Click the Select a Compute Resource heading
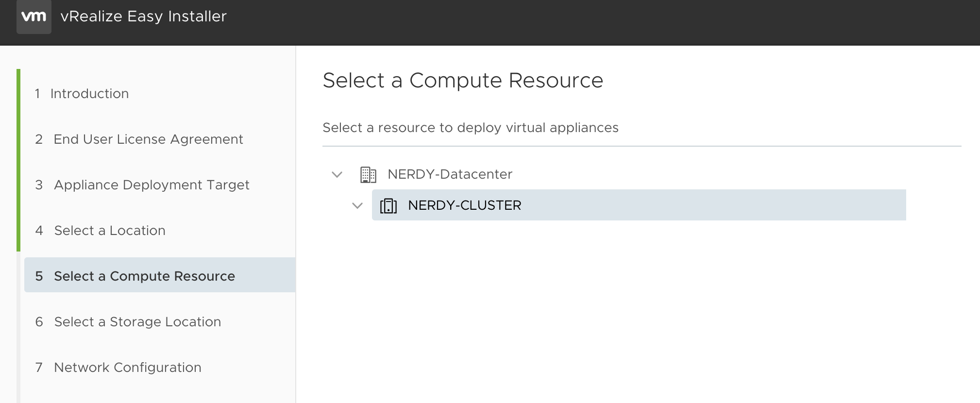The height and width of the screenshot is (403, 980). point(463,80)
